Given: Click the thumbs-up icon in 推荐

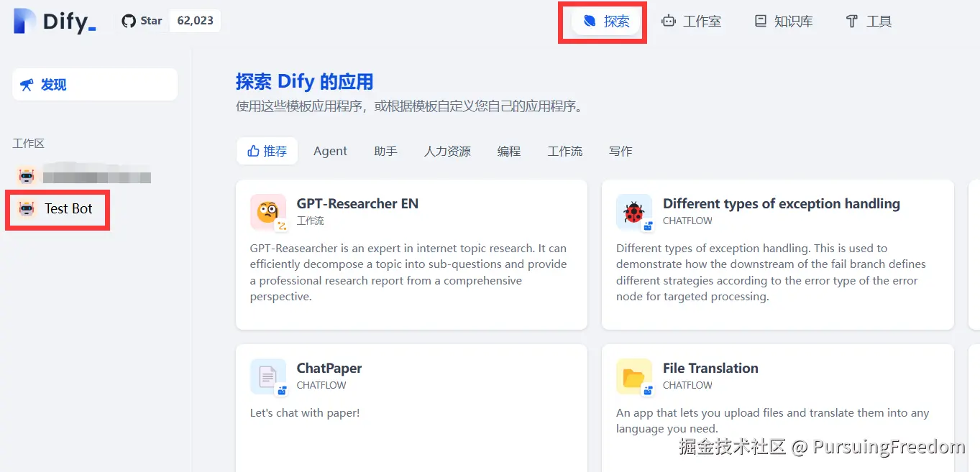Looking at the screenshot, I should (x=253, y=151).
